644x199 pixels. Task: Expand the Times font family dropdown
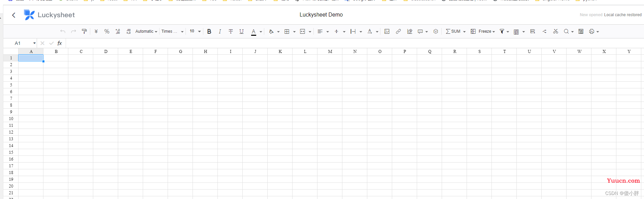(x=172, y=31)
